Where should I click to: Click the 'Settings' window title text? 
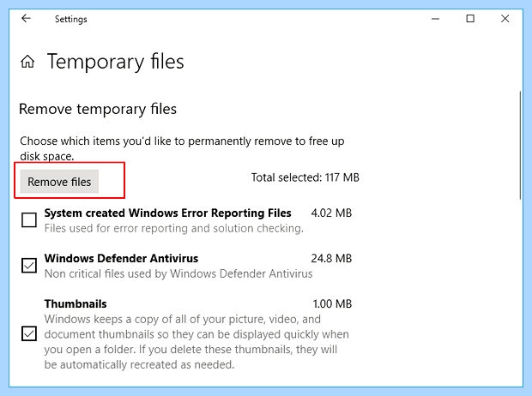click(71, 19)
